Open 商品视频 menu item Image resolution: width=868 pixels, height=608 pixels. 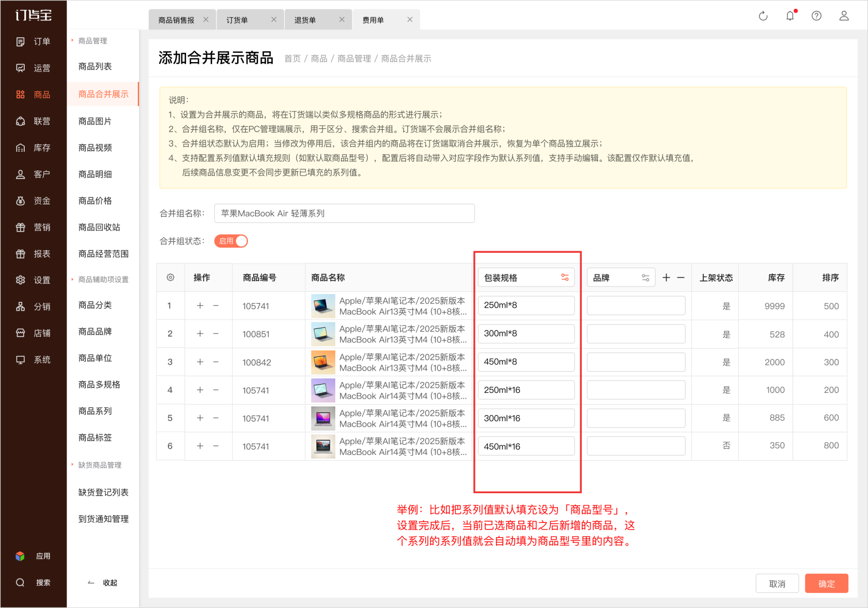(x=95, y=148)
